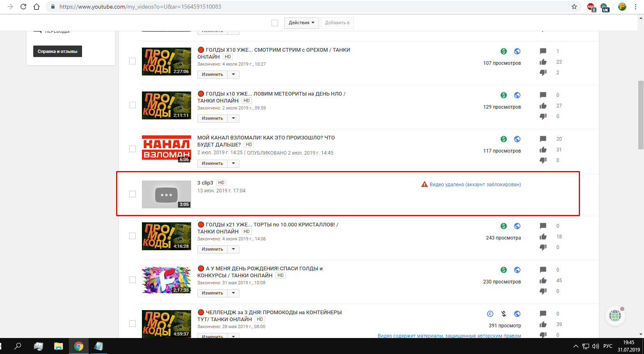Open Windows search from taskbar
Screen dimensions: 644x354
[x=18, y=346]
